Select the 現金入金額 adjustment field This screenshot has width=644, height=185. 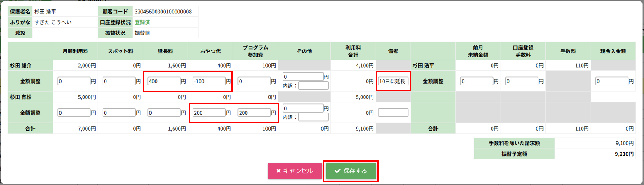coord(612,81)
